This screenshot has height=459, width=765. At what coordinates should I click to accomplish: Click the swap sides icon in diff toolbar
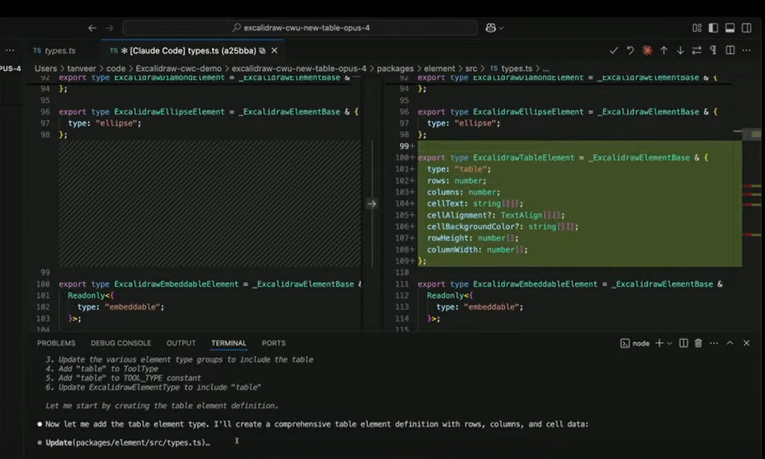[697, 50]
